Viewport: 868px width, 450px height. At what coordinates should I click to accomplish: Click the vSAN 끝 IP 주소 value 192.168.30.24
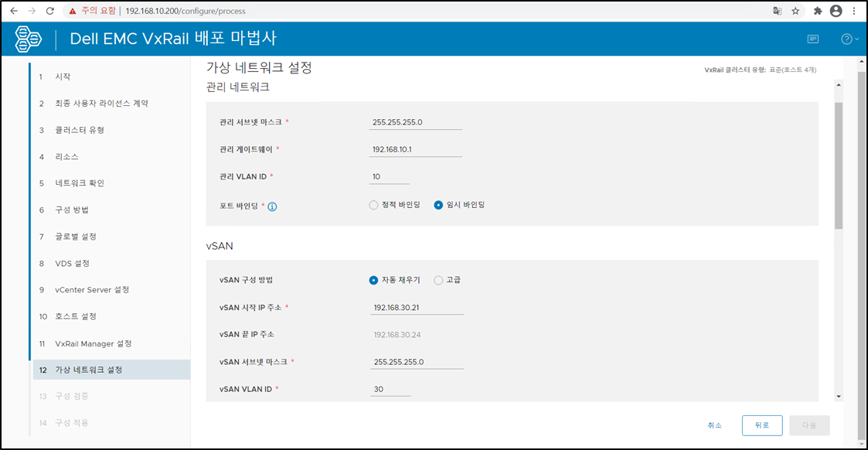coord(397,335)
